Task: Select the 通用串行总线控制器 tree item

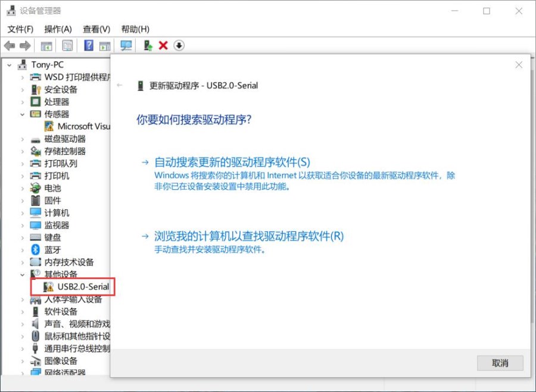Action: pyautogui.click(x=77, y=349)
